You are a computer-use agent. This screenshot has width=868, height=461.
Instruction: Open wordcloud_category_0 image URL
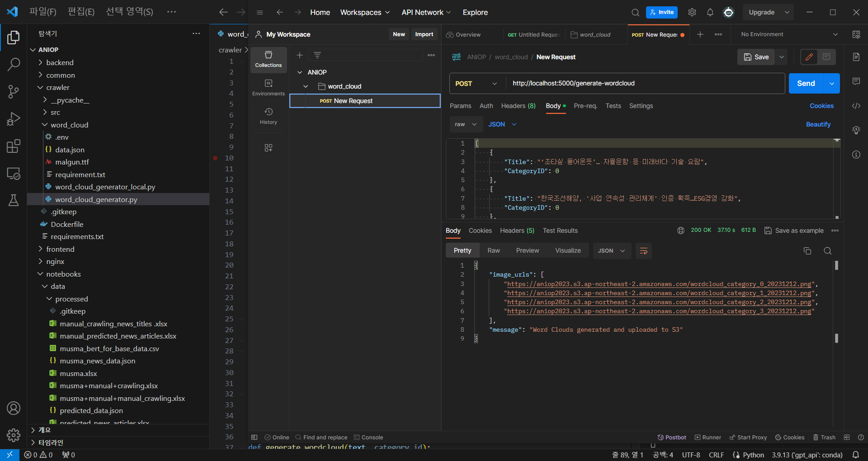coord(659,284)
